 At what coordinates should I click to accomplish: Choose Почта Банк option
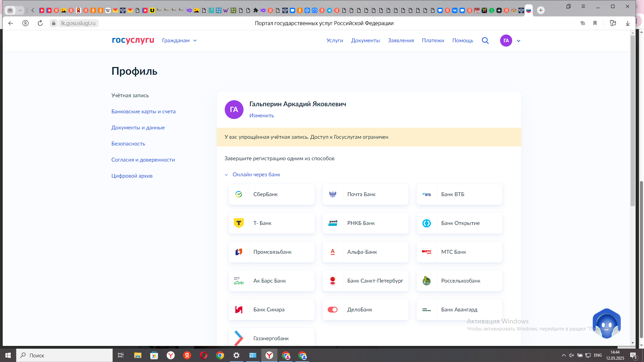tap(366, 194)
